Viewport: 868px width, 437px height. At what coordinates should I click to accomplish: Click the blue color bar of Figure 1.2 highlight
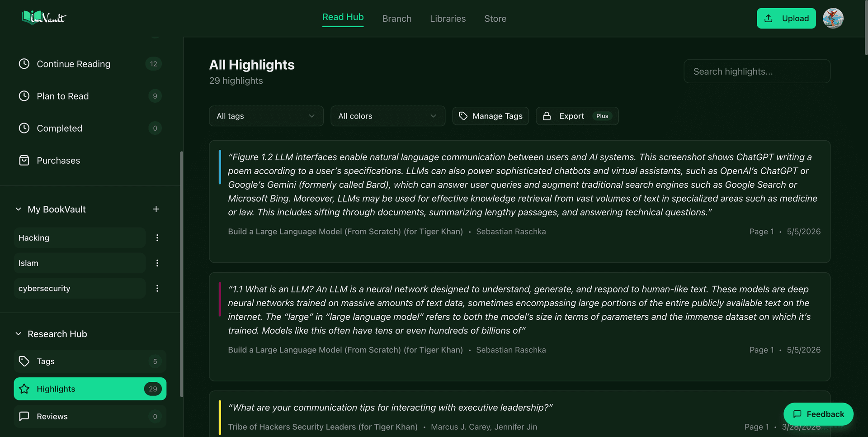220,167
